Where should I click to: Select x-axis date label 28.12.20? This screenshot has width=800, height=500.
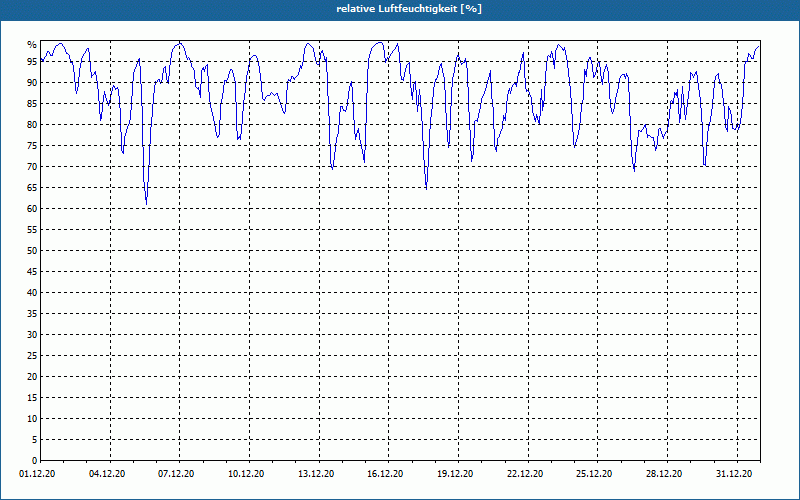[664, 474]
